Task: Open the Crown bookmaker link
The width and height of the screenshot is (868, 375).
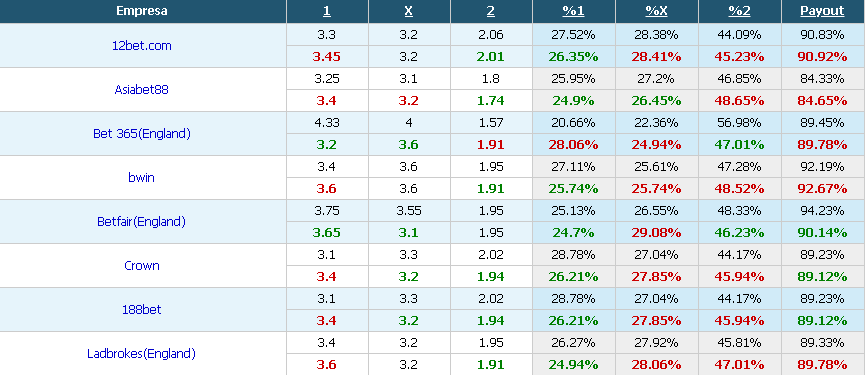Action: [x=142, y=265]
